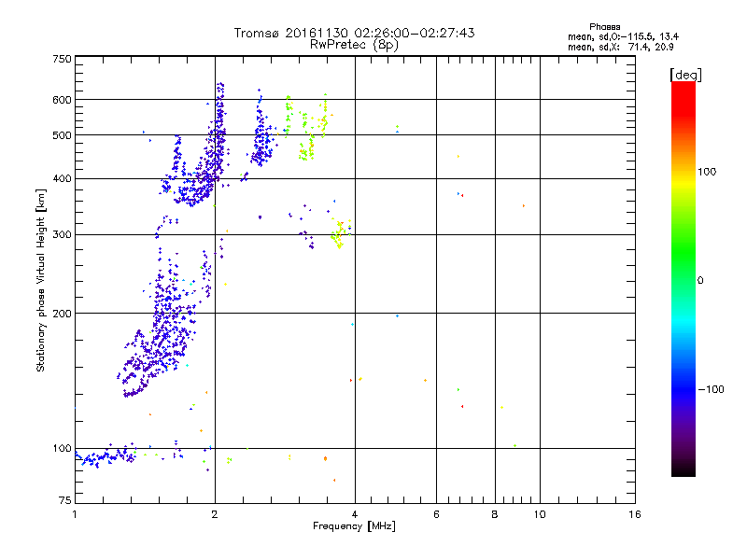Select the 'RwPretec (8p)' subtitle text
This screenshot has height=560, width=747.
(354, 45)
